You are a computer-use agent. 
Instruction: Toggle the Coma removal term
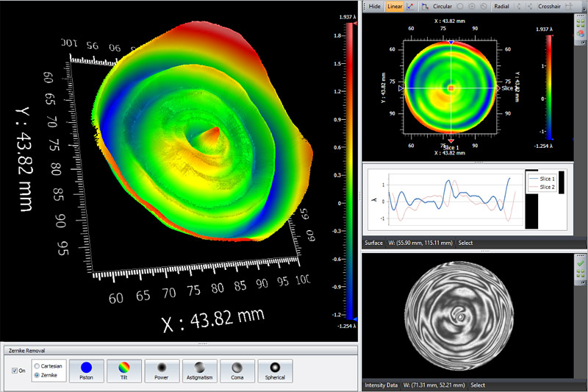237,371
